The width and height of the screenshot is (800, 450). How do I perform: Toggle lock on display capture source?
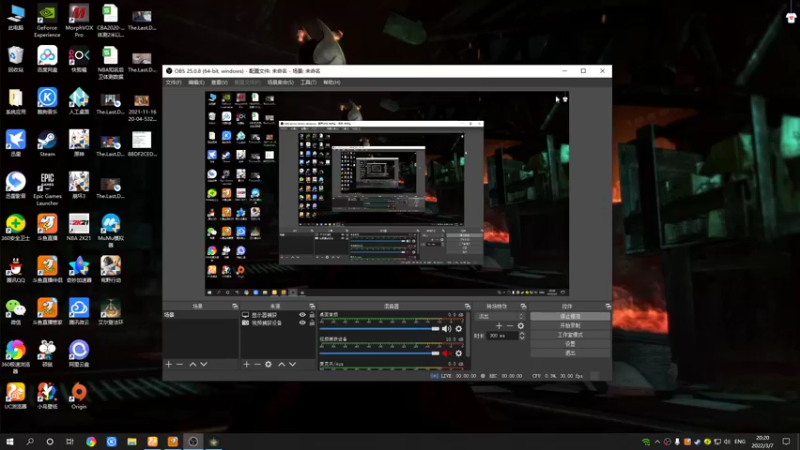click(312, 315)
